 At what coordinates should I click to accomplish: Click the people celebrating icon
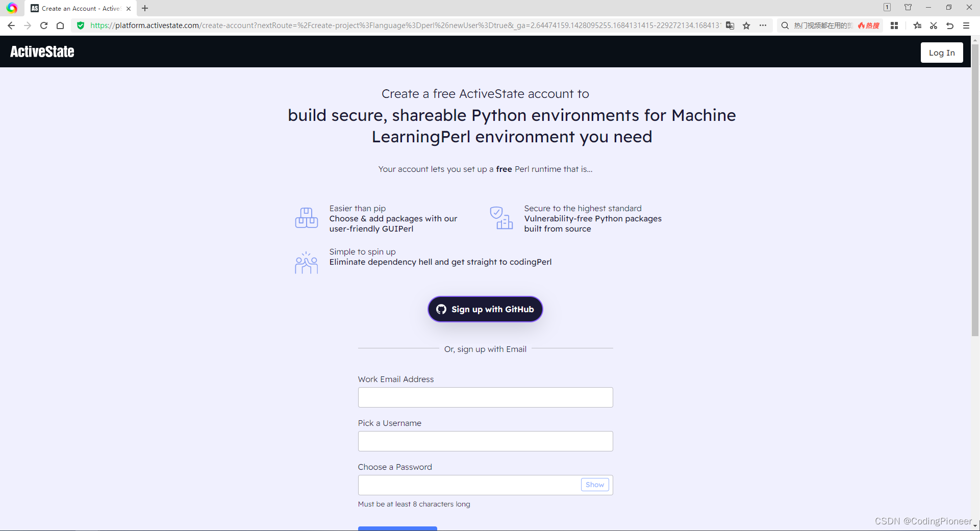(307, 262)
